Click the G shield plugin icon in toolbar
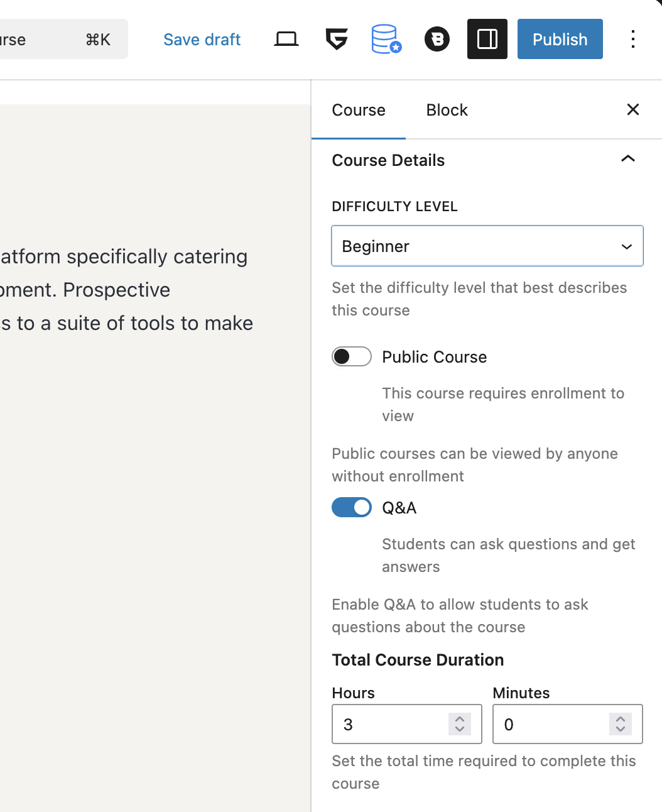The height and width of the screenshot is (812, 662). [x=337, y=39]
